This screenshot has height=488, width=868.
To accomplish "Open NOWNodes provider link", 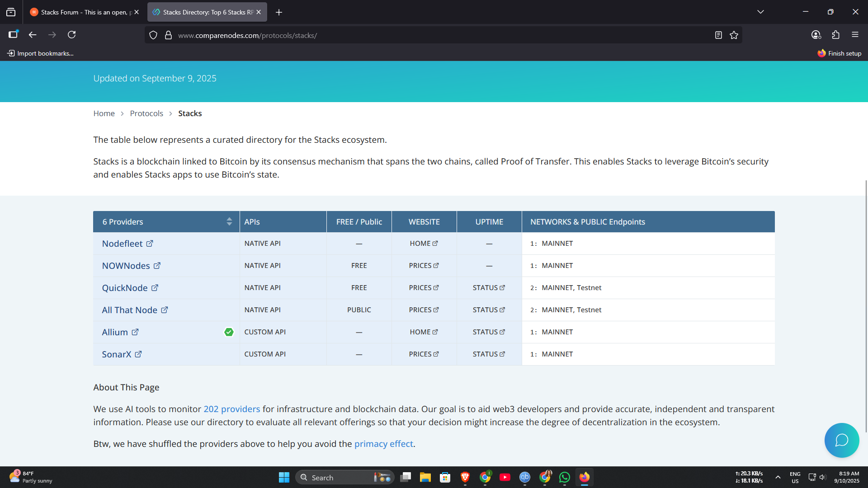I will [131, 266].
